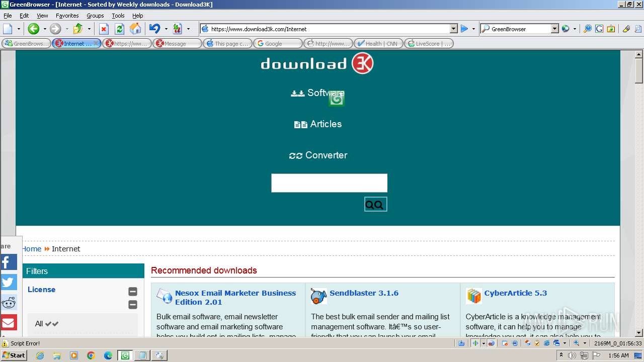The width and height of the screenshot is (644, 362).
Task: Open the status bar zoom dropdown arrow
Action: (x=585, y=343)
